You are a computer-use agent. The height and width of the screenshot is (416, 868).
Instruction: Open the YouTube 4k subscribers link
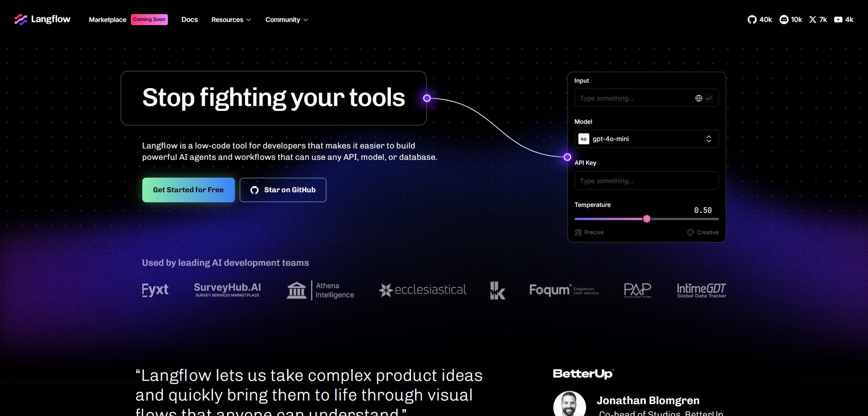(x=843, y=20)
